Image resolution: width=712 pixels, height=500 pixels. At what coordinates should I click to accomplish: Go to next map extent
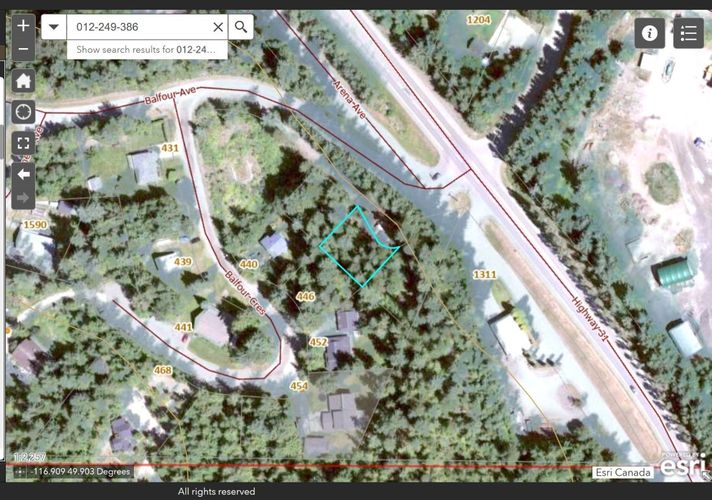23,198
